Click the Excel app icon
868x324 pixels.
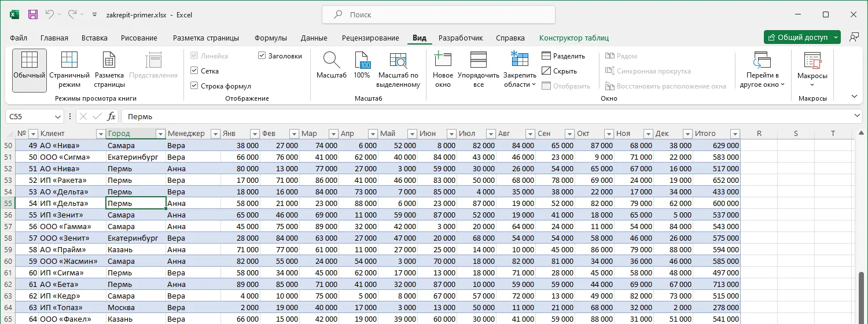14,14
